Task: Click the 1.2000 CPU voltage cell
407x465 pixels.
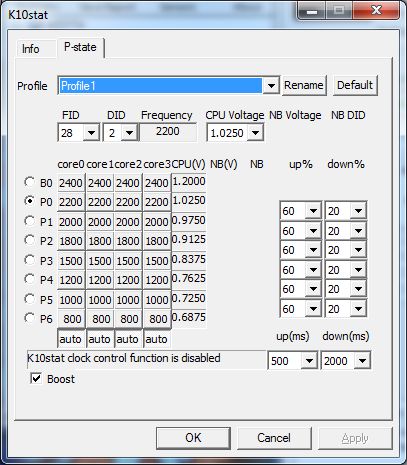Action: pyautogui.click(x=189, y=182)
